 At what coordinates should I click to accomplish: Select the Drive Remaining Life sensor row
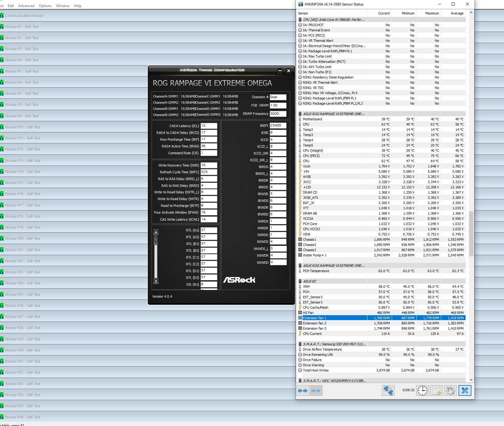tap(381, 355)
